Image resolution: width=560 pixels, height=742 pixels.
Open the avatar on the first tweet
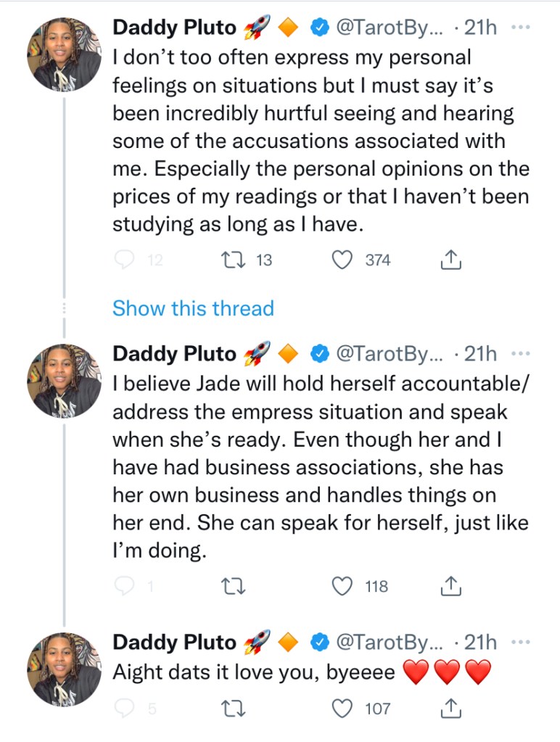(x=64, y=54)
